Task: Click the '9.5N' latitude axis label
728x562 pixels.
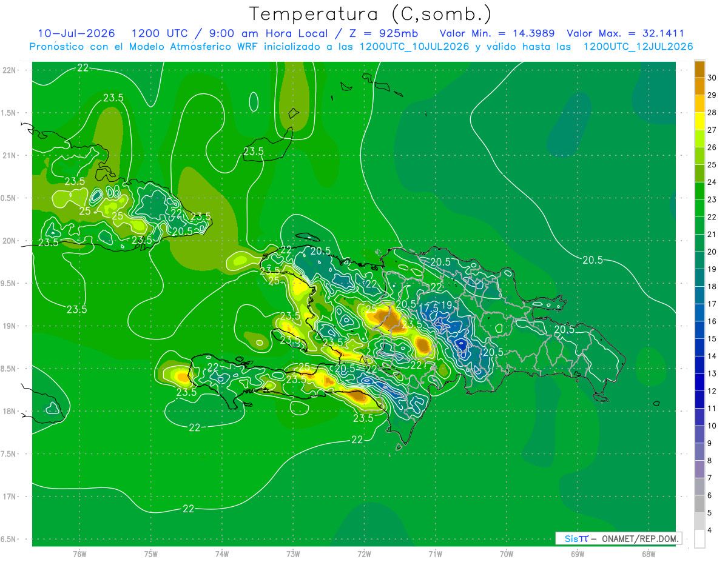Action: [8, 283]
